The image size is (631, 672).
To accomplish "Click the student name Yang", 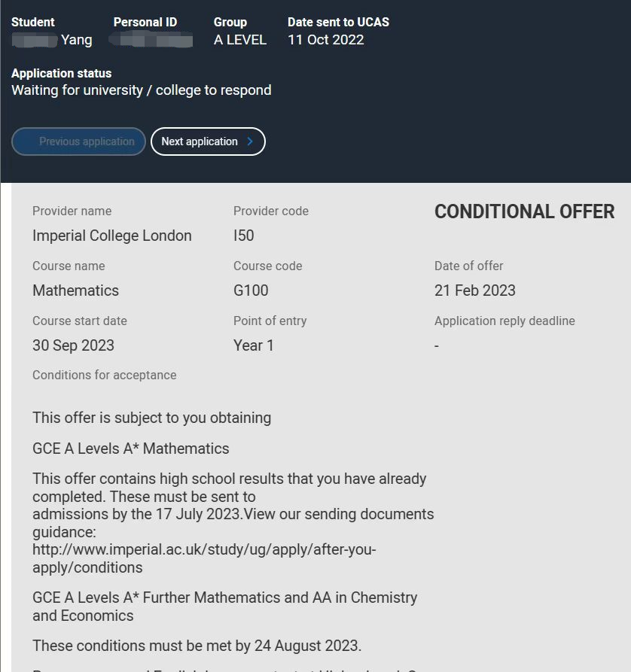I will pyautogui.click(x=76, y=40).
